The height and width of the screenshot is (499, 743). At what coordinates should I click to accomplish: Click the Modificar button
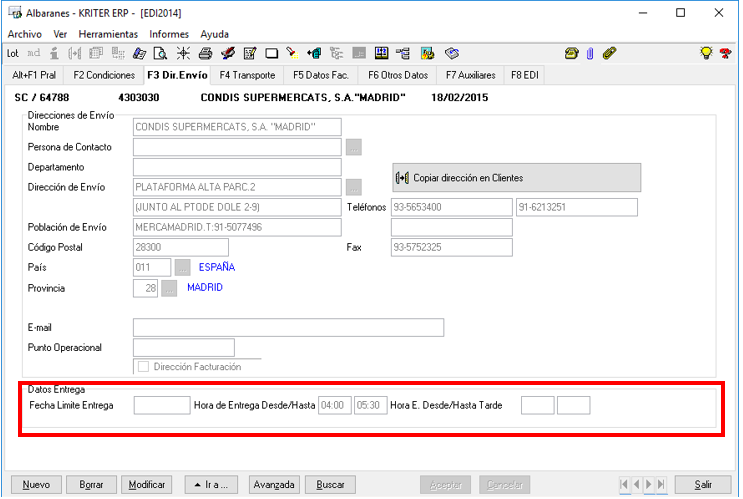pos(146,485)
